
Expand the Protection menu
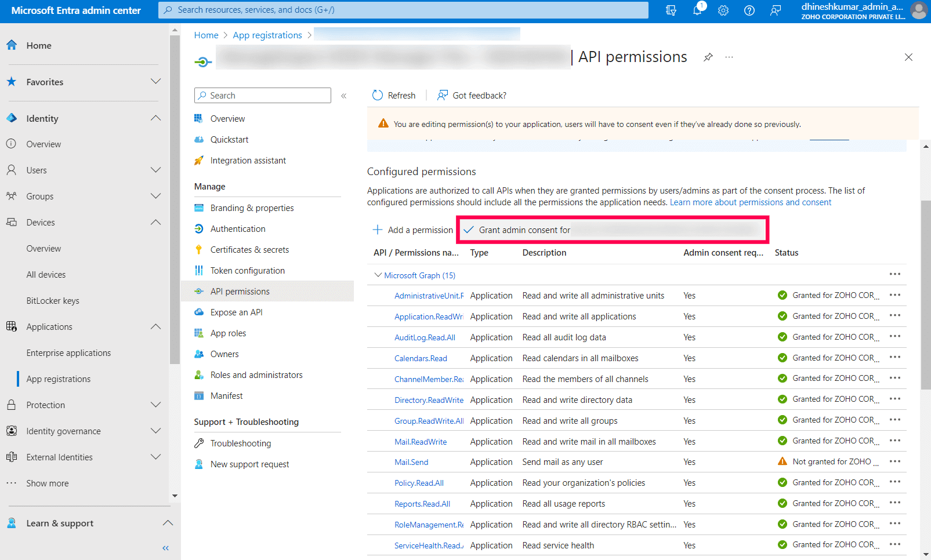pyautogui.click(x=155, y=405)
